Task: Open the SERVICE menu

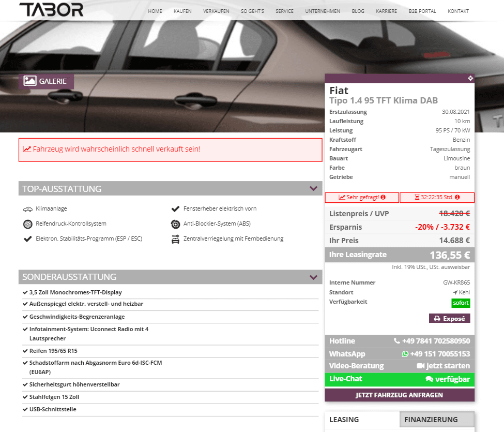Action: [284, 11]
